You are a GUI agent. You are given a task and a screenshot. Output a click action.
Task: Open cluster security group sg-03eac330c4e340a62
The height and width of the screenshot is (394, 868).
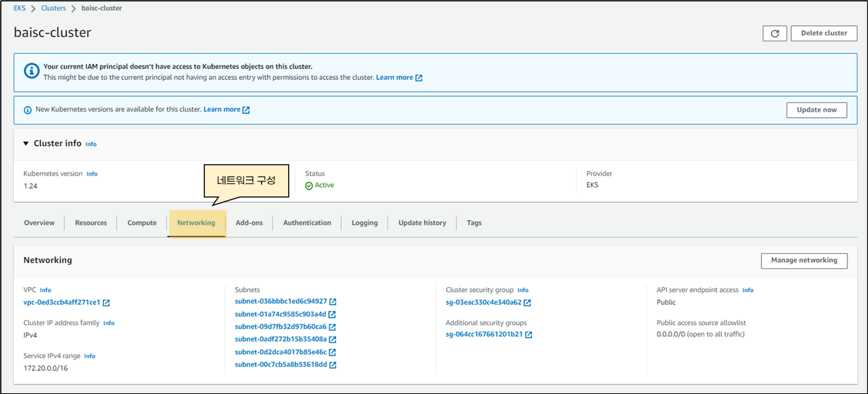click(483, 302)
